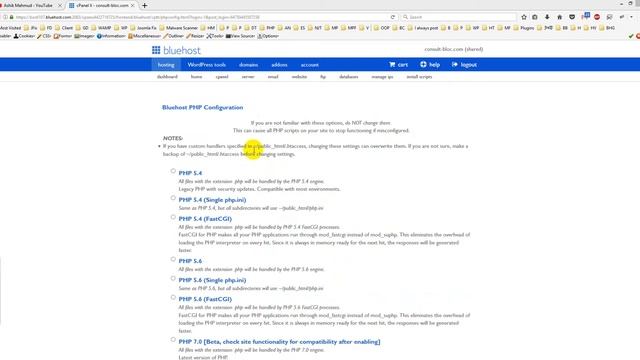Open the bluehost help link
Image resolution: width=640 pixels, height=360 pixels.
tap(430, 64)
